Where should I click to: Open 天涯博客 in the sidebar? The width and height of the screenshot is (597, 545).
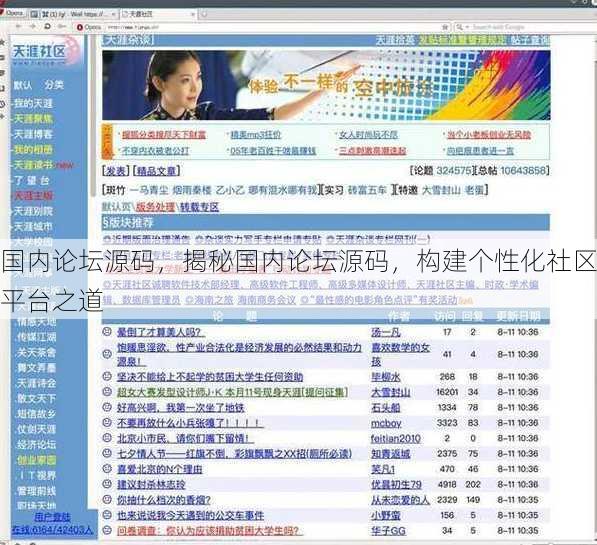tap(33, 134)
